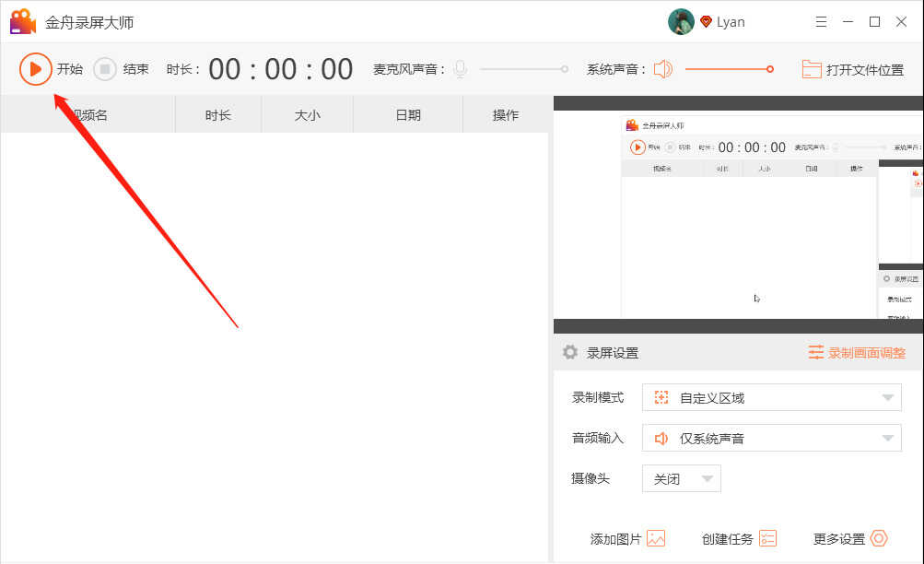Open the 录制模式 dropdown showing 自定义区域
Viewport: 924px width, 564px height.
tap(771, 398)
